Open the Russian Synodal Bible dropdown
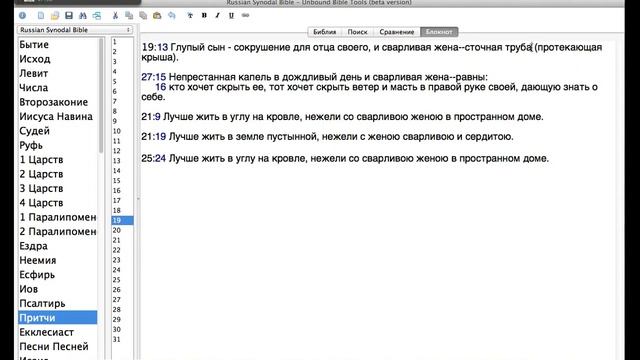 (x=75, y=30)
